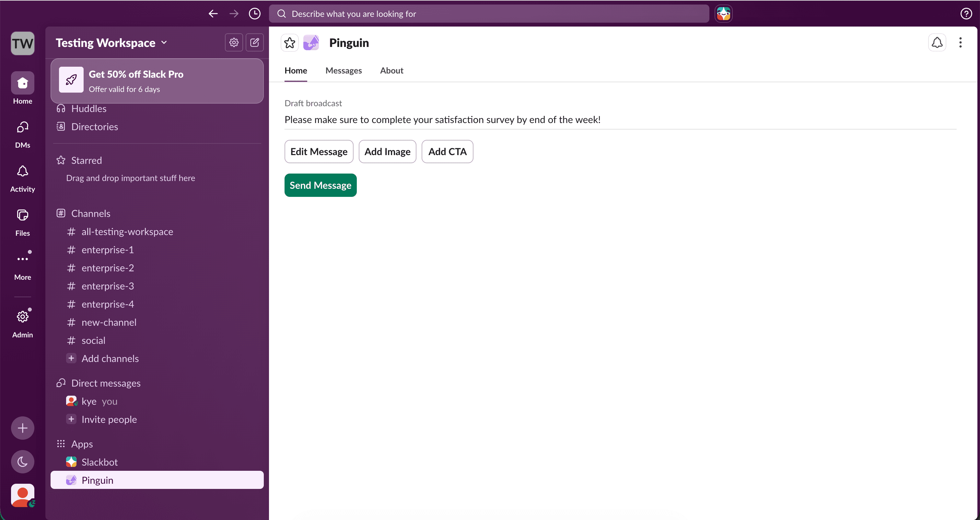Open Admin in the left rail
This screenshot has width=980, height=520.
coord(22,323)
